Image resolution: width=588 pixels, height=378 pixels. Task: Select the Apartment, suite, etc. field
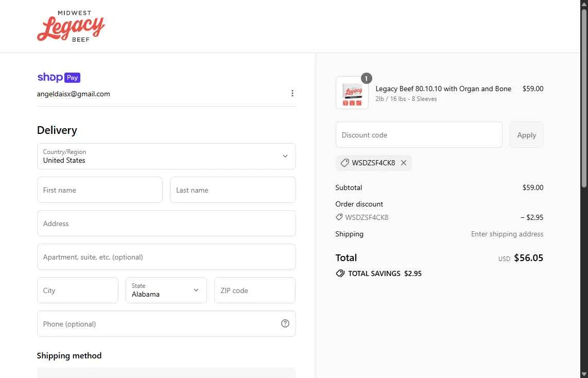coord(166,257)
